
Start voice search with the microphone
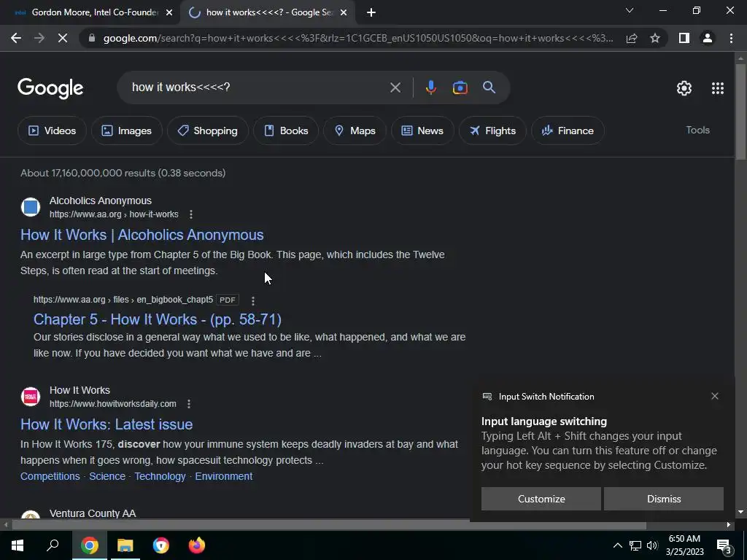click(x=430, y=87)
